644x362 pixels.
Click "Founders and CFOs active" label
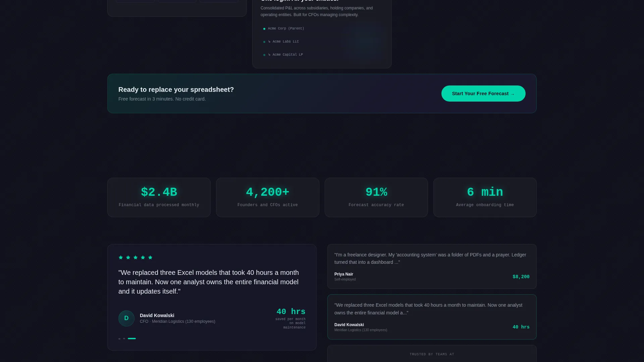[268, 205]
